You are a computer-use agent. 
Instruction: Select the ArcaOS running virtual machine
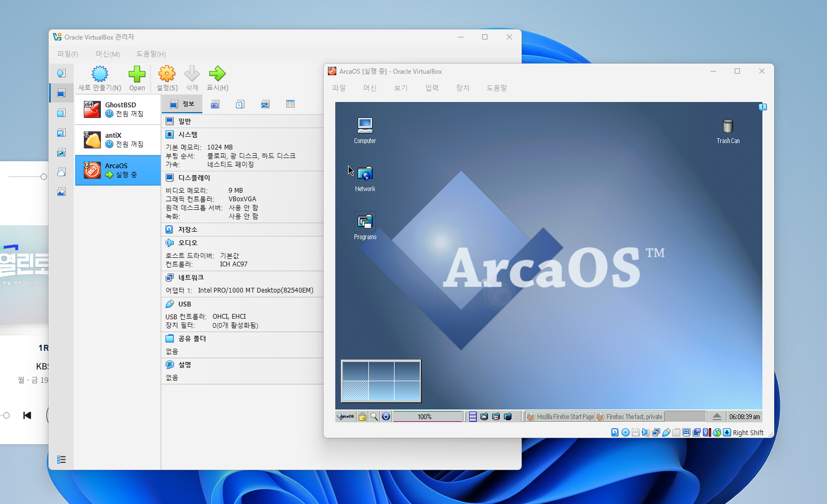118,170
